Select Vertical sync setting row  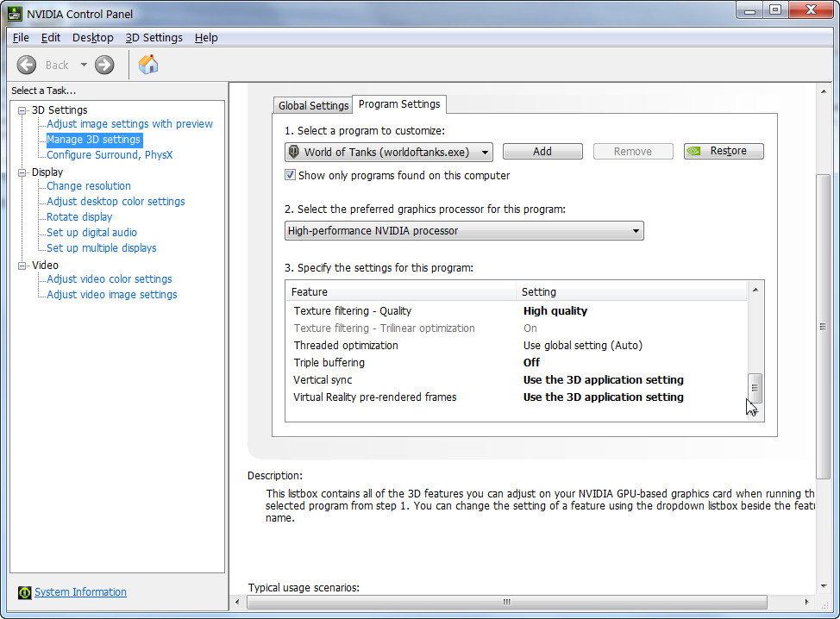pyautogui.click(x=517, y=380)
